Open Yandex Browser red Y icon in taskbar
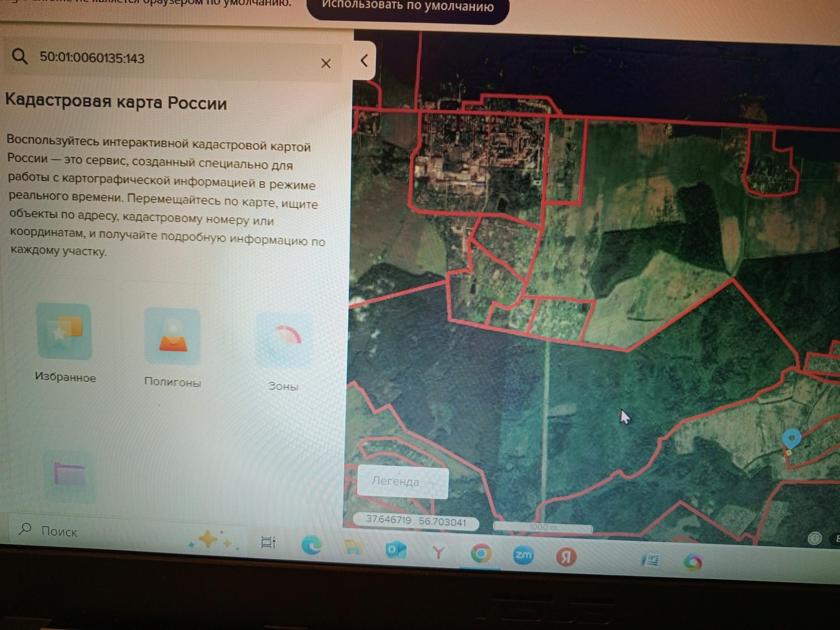 point(438,552)
